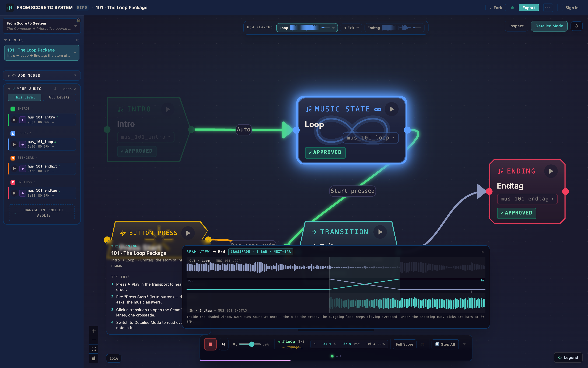Open the course selector dropdown

[x=41, y=26]
